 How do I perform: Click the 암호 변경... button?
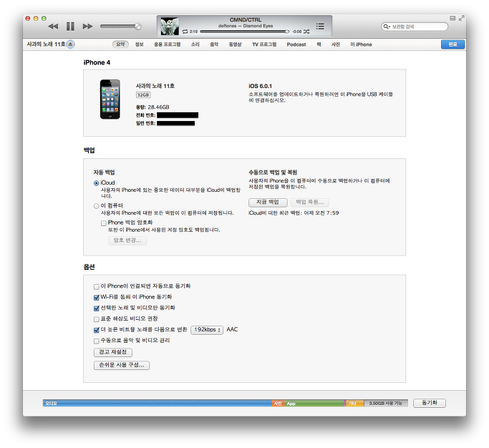[x=127, y=240]
